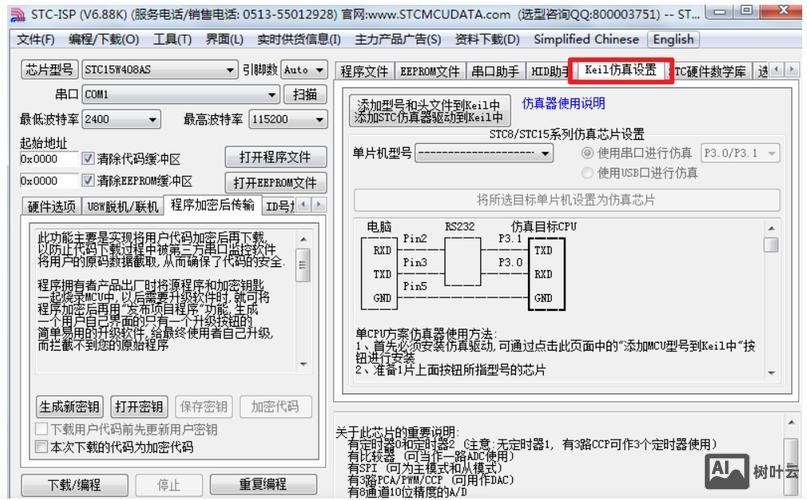The image size is (807, 500).
Task: Click the encryption description scroll-down arrow
Action: click(x=303, y=364)
